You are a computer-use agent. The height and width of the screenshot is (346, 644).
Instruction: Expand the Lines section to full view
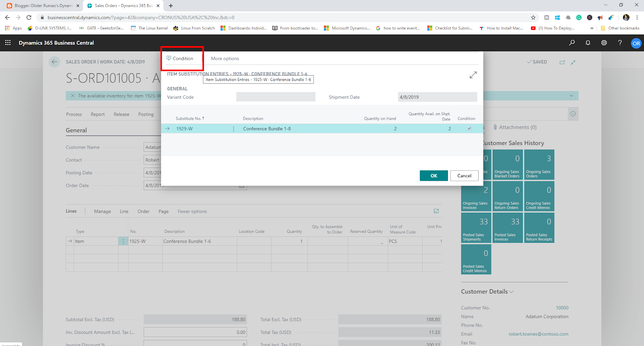coord(436,211)
